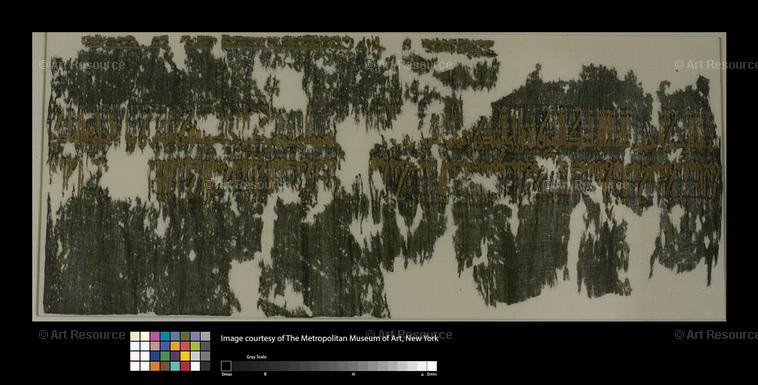Click the magenta swatch in the color chart
758x385 pixels.
(x=155, y=337)
